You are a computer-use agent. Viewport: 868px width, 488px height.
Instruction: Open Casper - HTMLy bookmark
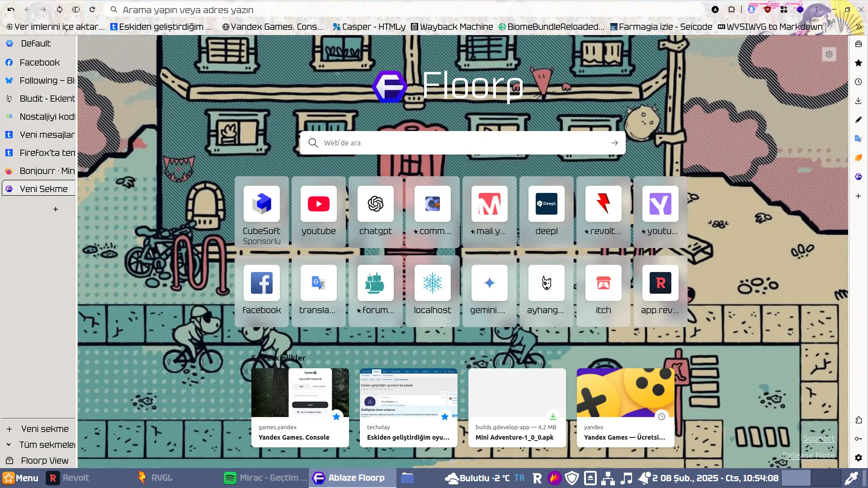pyautogui.click(x=369, y=27)
